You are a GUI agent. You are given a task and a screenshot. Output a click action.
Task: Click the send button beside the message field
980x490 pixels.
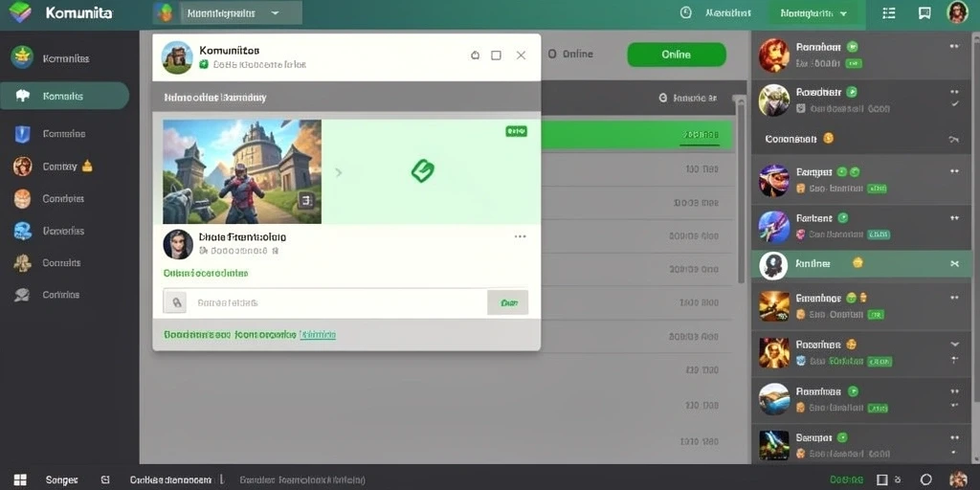507,302
